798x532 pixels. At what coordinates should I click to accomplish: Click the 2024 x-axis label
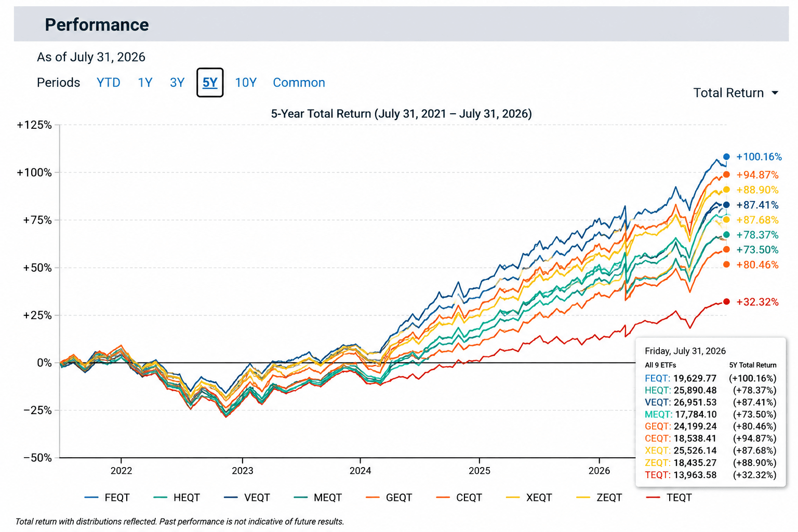pos(361,471)
